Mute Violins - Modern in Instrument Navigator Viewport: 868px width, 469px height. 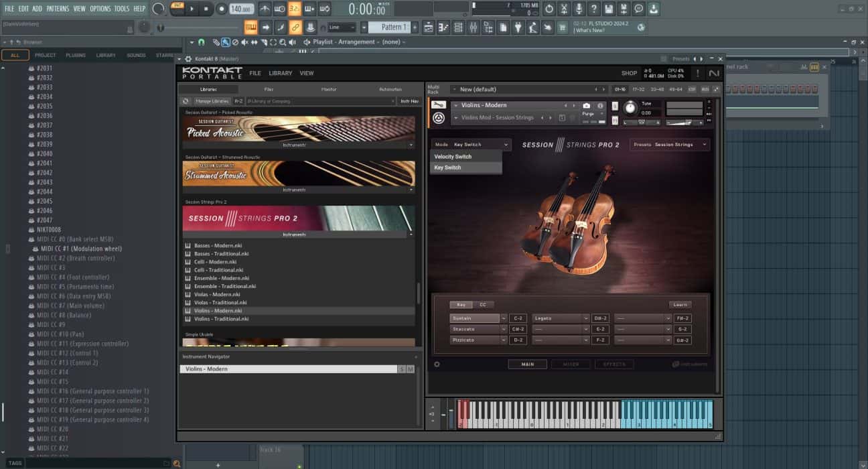tap(410, 369)
